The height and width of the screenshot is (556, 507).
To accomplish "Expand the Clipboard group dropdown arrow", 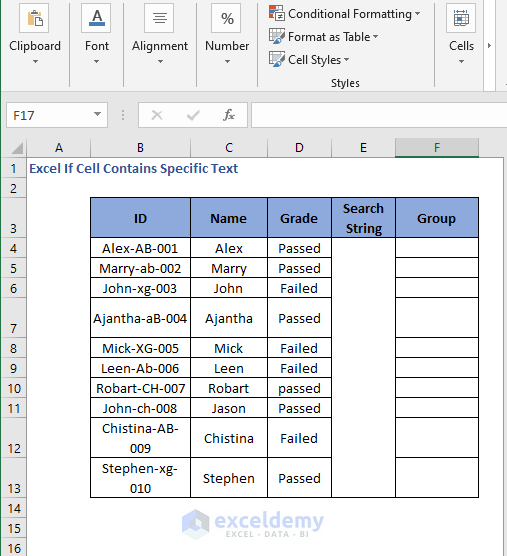I will click(x=35, y=62).
